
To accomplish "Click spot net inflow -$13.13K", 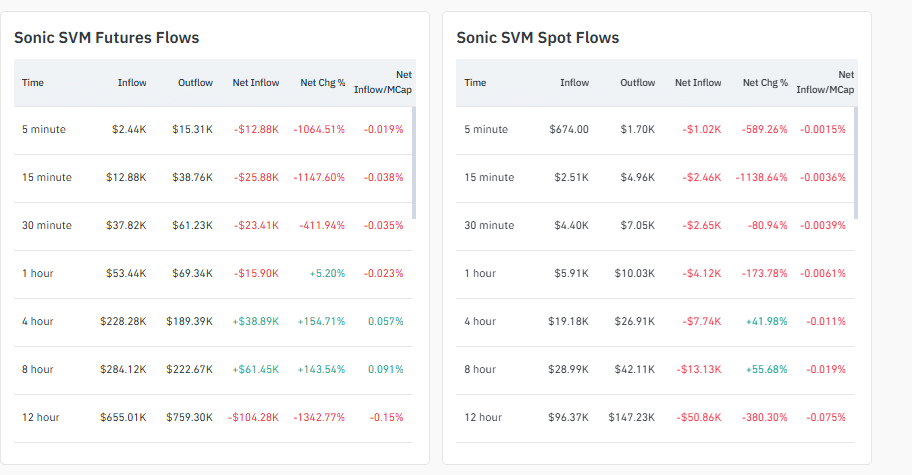I will pos(699,369).
